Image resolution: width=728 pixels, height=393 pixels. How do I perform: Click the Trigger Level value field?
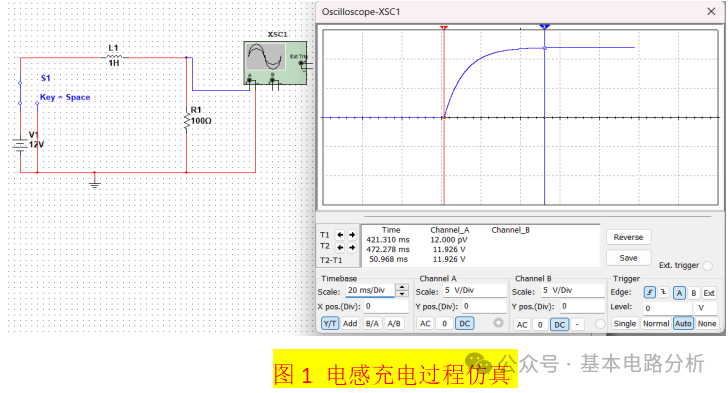point(667,308)
